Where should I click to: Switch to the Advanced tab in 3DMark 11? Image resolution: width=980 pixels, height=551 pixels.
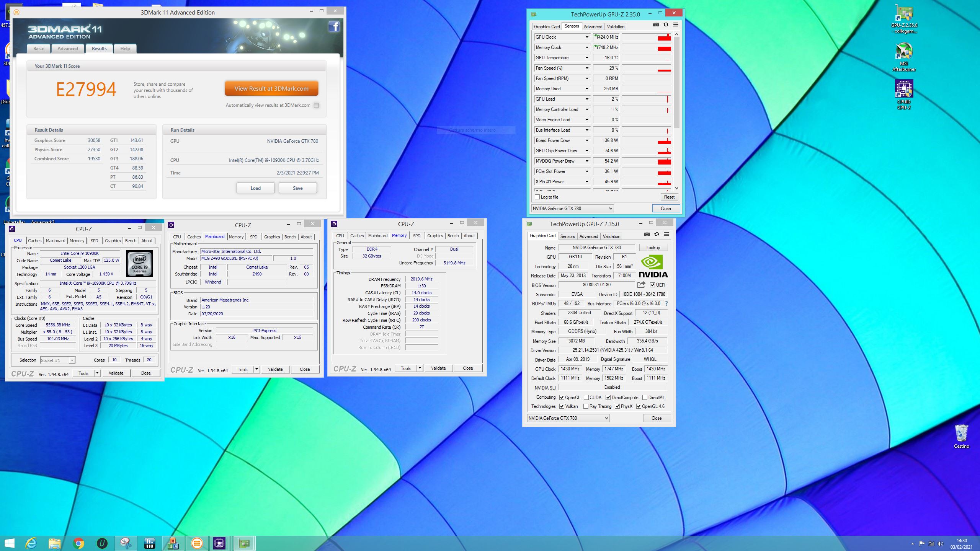pos(68,49)
